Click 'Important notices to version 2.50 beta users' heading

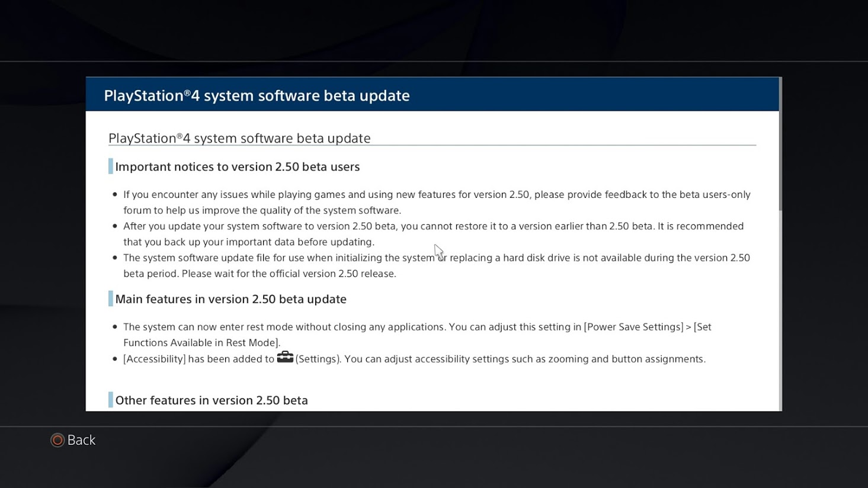click(x=237, y=166)
